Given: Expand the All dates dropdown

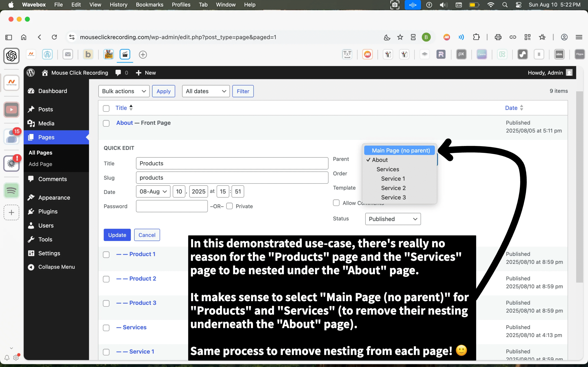Looking at the screenshot, I should [x=206, y=91].
